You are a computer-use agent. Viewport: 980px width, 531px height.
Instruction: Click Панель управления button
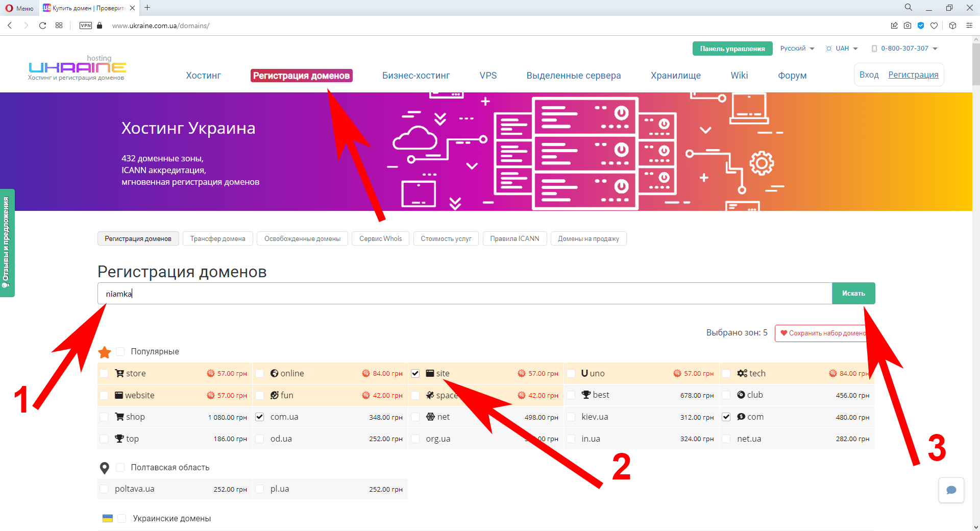tap(732, 49)
